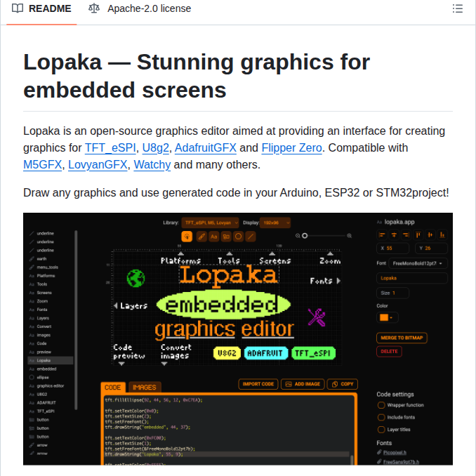Click the ADD IMAGE button
This screenshot has height=476, width=476.
click(x=303, y=384)
